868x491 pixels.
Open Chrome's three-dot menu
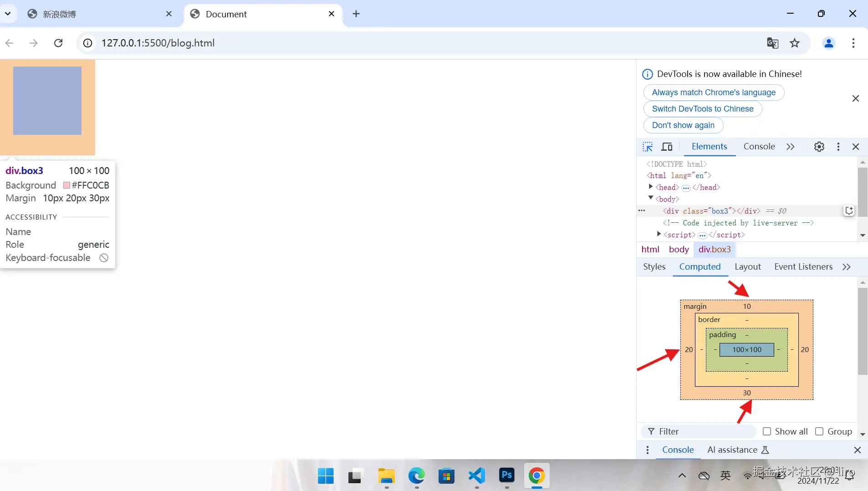coord(853,43)
